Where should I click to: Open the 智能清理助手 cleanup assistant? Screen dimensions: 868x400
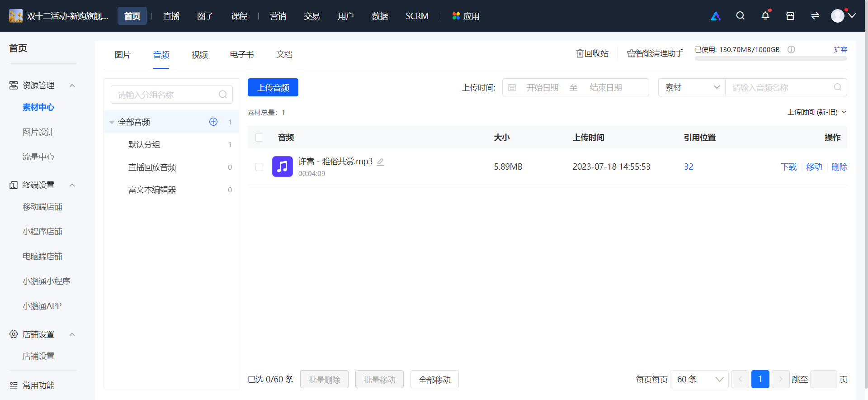tap(655, 53)
